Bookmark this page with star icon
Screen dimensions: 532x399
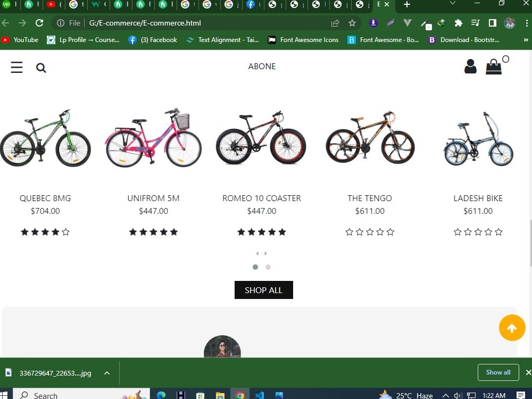pyautogui.click(x=352, y=23)
